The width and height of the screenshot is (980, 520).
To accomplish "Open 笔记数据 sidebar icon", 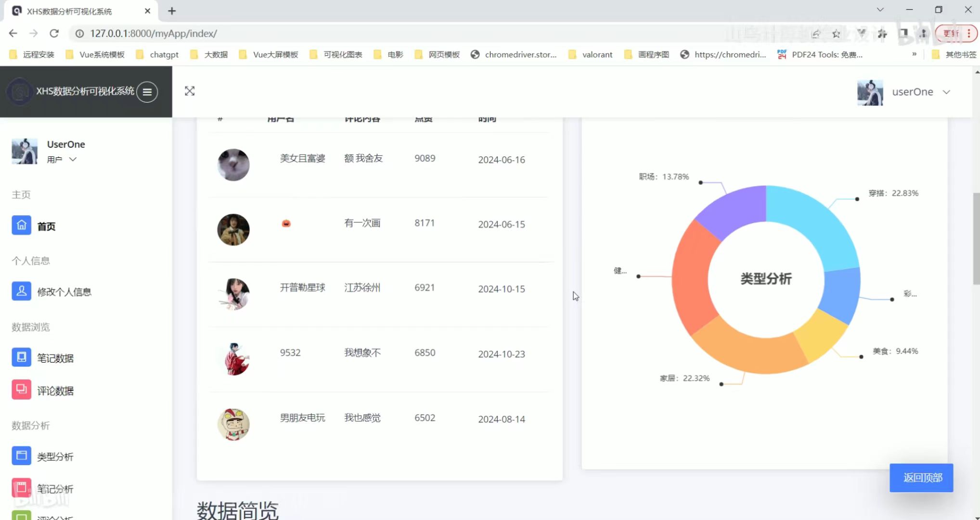I will [21, 357].
